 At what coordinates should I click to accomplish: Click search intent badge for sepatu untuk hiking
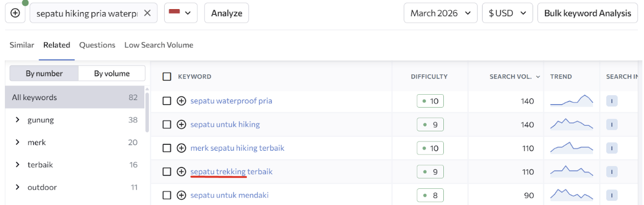[x=612, y=124]
